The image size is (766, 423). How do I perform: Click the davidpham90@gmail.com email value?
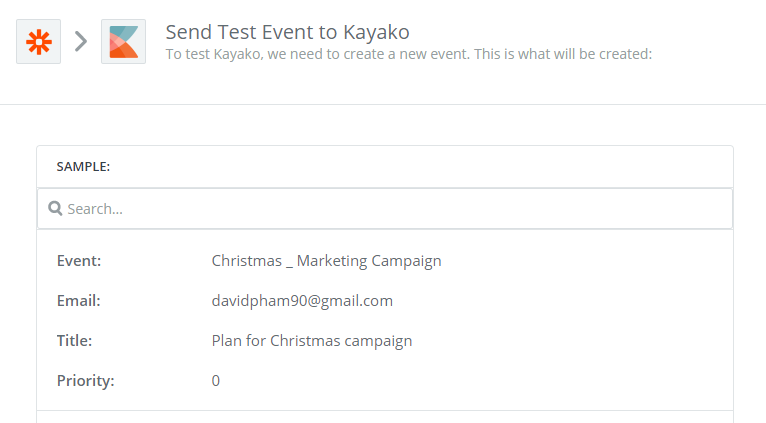tap(302, 301)
